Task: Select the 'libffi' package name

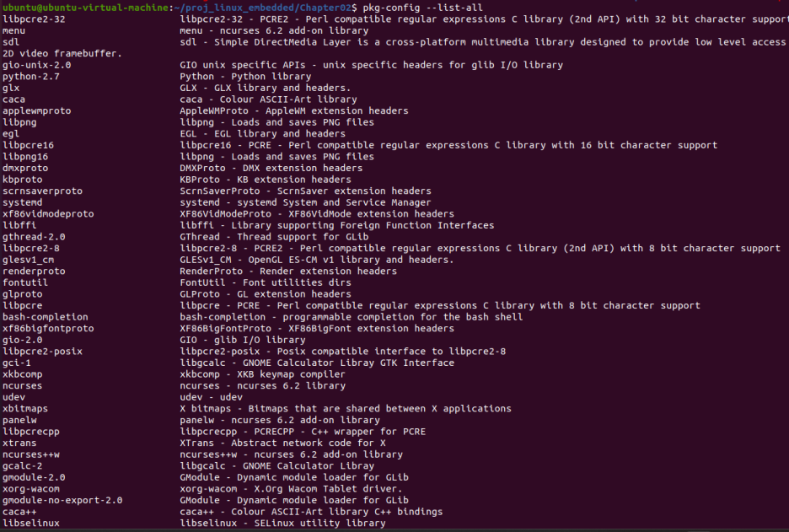Action: pos(19,225)
